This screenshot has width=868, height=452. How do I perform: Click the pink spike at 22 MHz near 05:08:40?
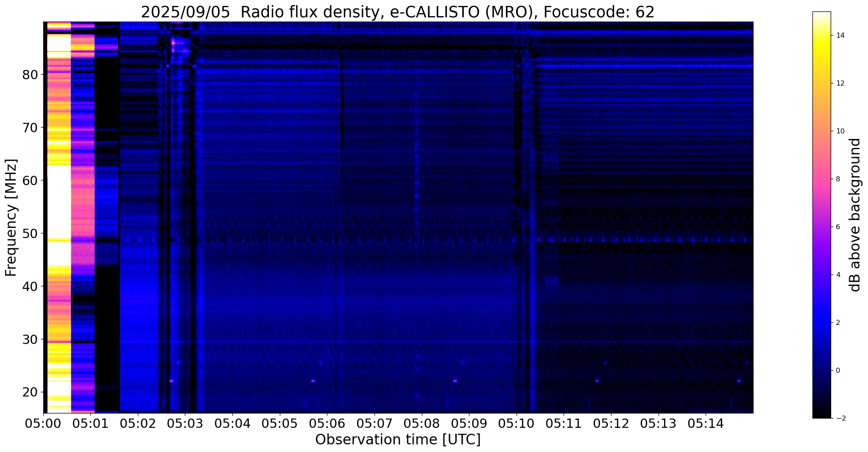(455, 381)
